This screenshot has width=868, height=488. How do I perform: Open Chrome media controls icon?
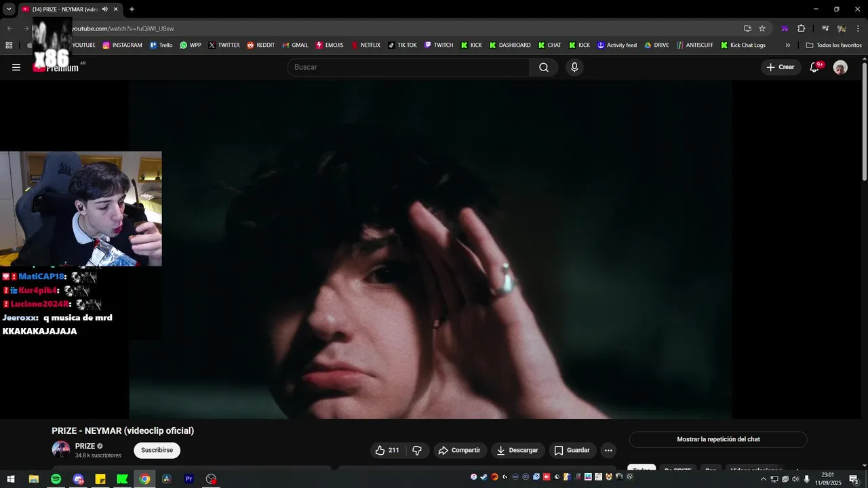tap(825, 28)
